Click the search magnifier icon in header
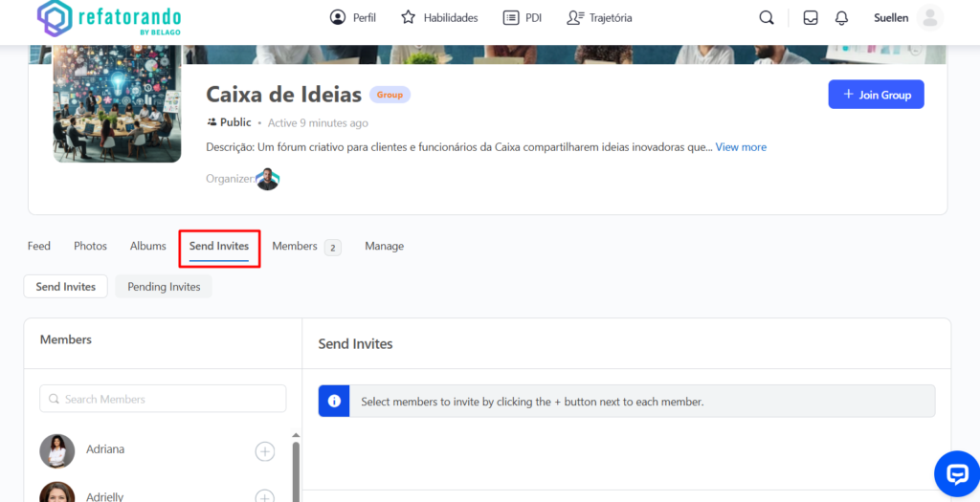The height and width of the screenshot is (502, 980). click(x=766, y=18)
